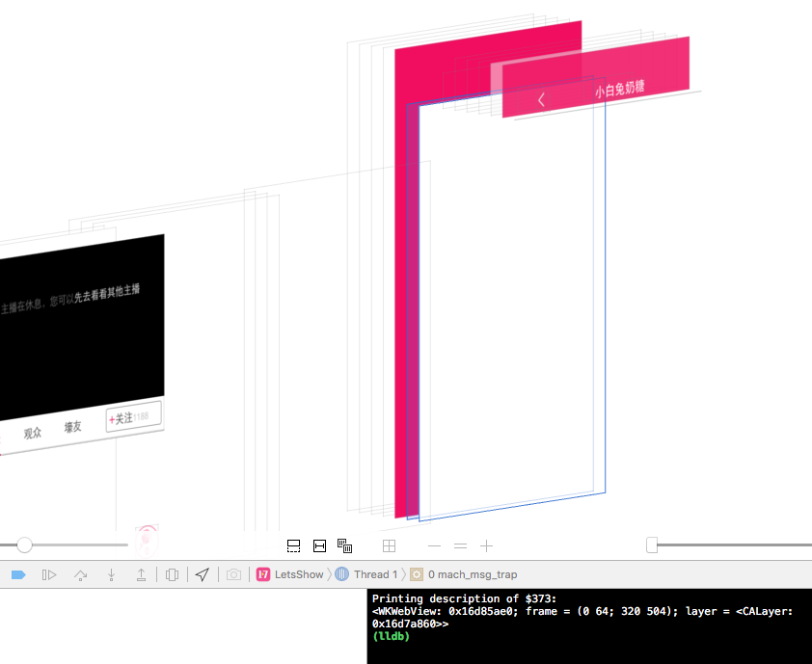The image size is (812, 664).
Task: Toggle the show constraints button
Action: pos(319,545)
